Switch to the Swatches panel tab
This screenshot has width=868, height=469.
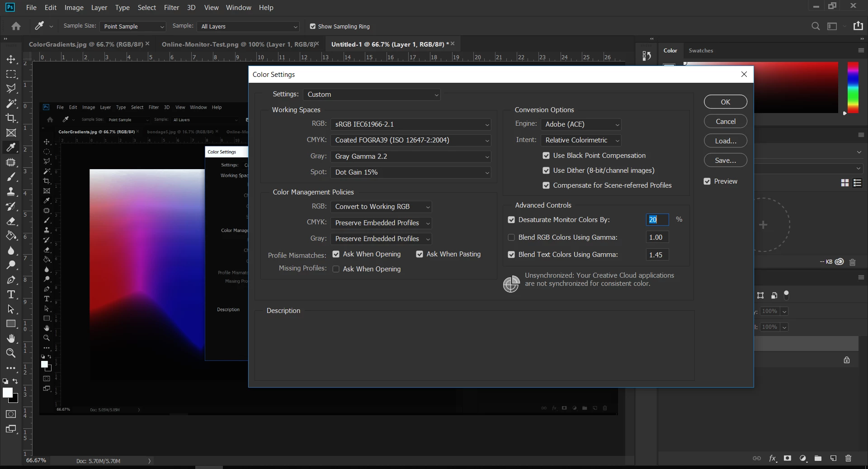[701, 51]
